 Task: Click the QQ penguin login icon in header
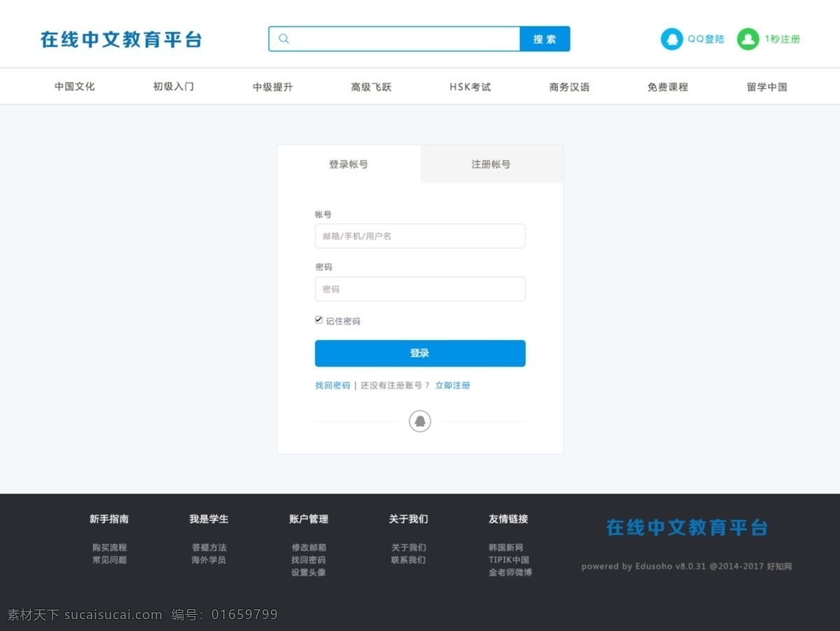672,39
